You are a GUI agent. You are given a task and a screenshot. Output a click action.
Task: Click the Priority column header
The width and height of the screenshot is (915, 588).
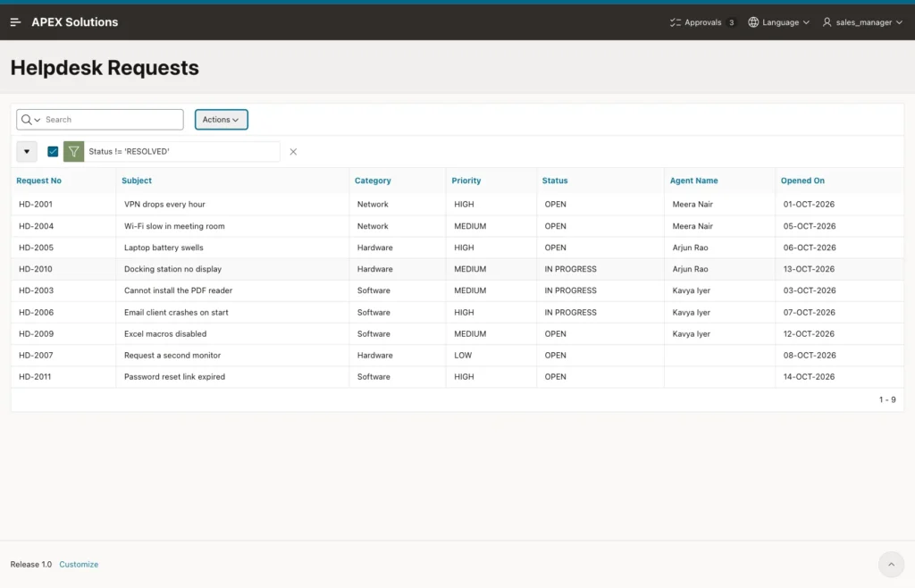(466, 181)
